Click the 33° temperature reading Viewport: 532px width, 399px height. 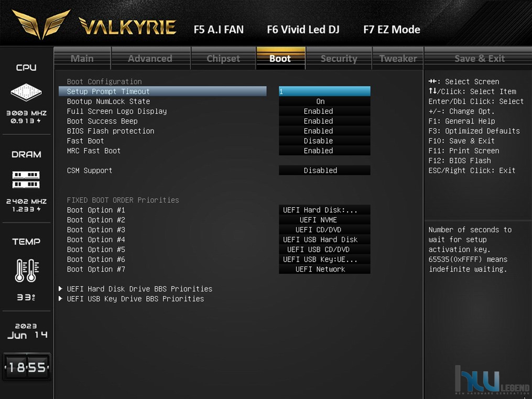pos(26,298)
